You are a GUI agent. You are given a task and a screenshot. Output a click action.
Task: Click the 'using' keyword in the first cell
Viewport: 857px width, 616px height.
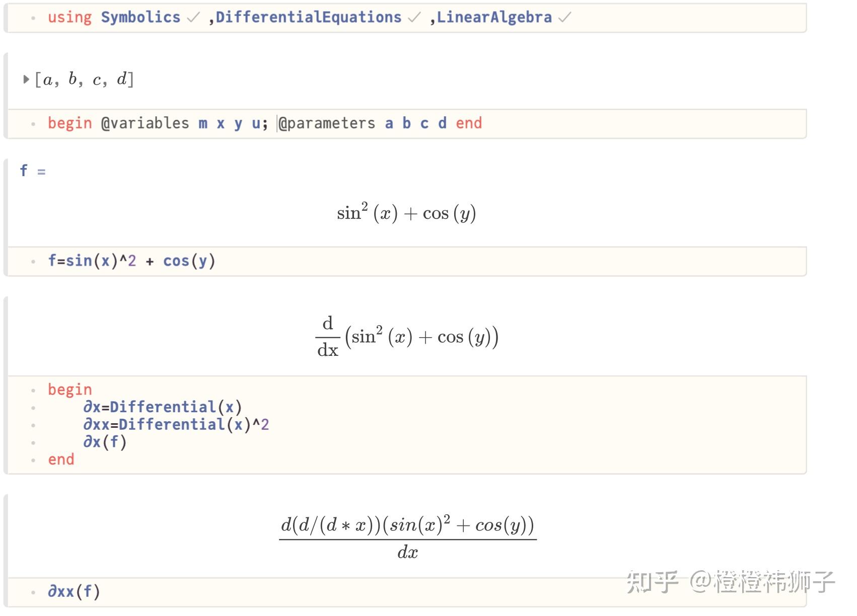pos(69,18)
